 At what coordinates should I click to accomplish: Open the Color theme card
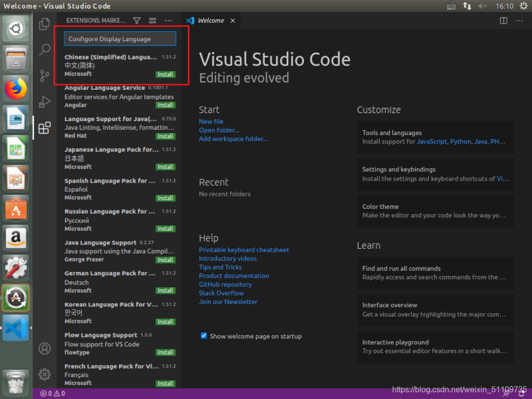click(435, 211)
